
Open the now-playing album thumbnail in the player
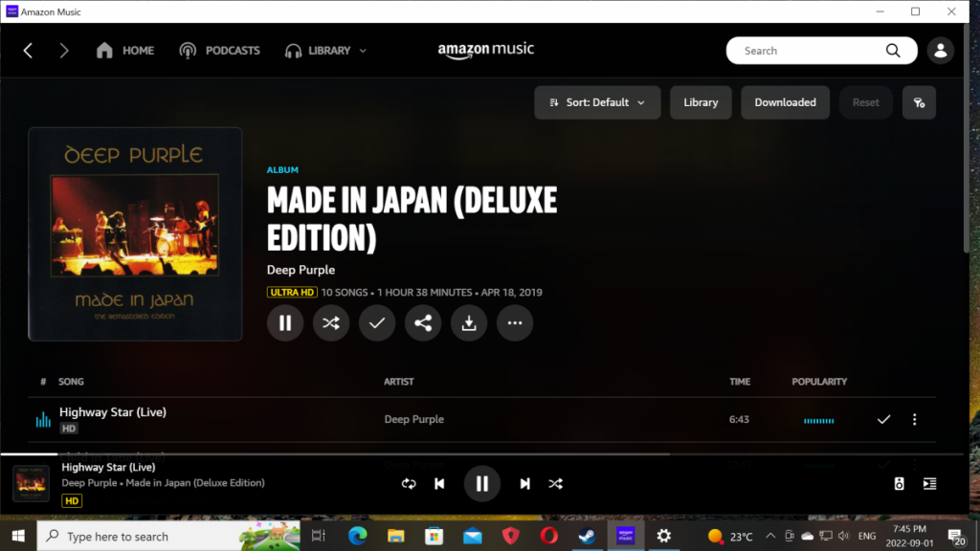point(31,483)
